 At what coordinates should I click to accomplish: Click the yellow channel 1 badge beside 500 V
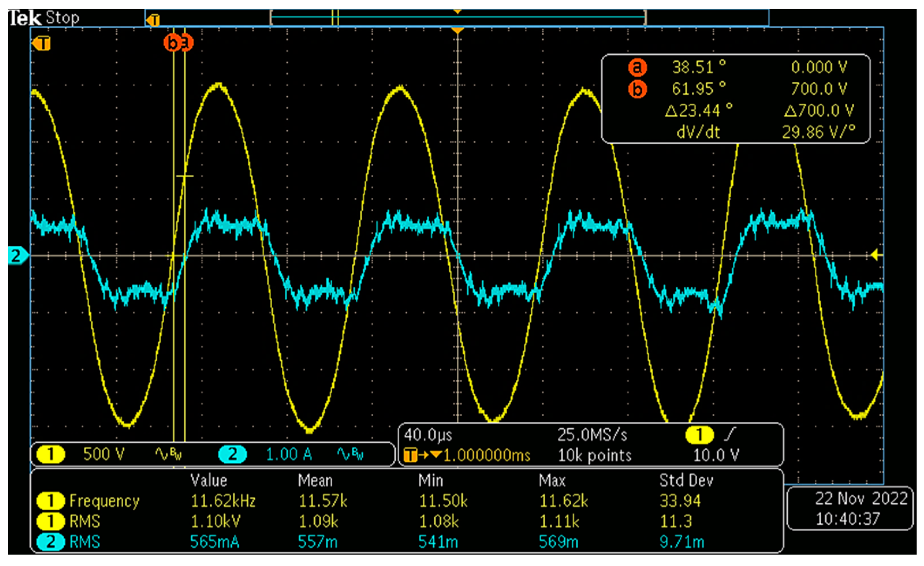coord(51,454)
